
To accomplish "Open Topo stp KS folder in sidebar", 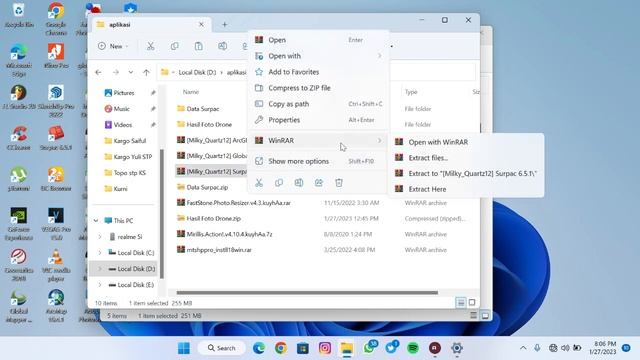I will (x=126, y=173).
